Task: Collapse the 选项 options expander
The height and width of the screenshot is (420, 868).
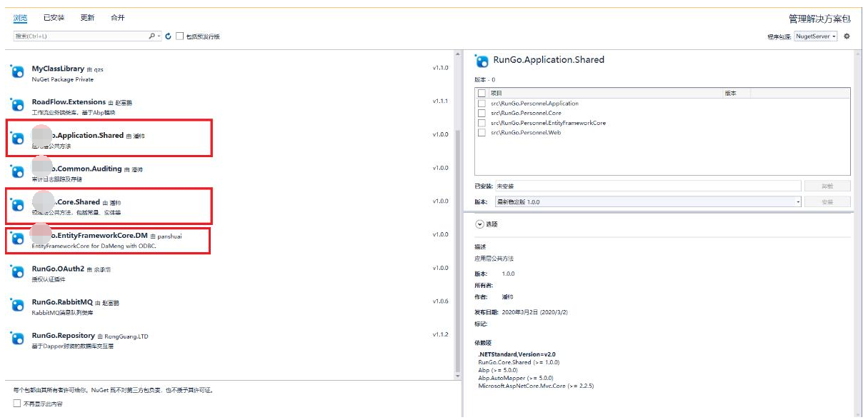Action: 480,224
